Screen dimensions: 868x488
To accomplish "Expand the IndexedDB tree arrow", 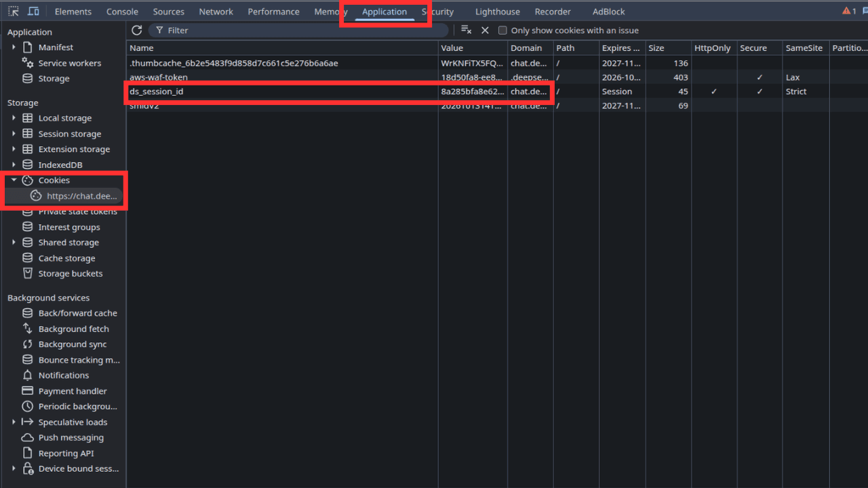I will click(x=14, y=165).
